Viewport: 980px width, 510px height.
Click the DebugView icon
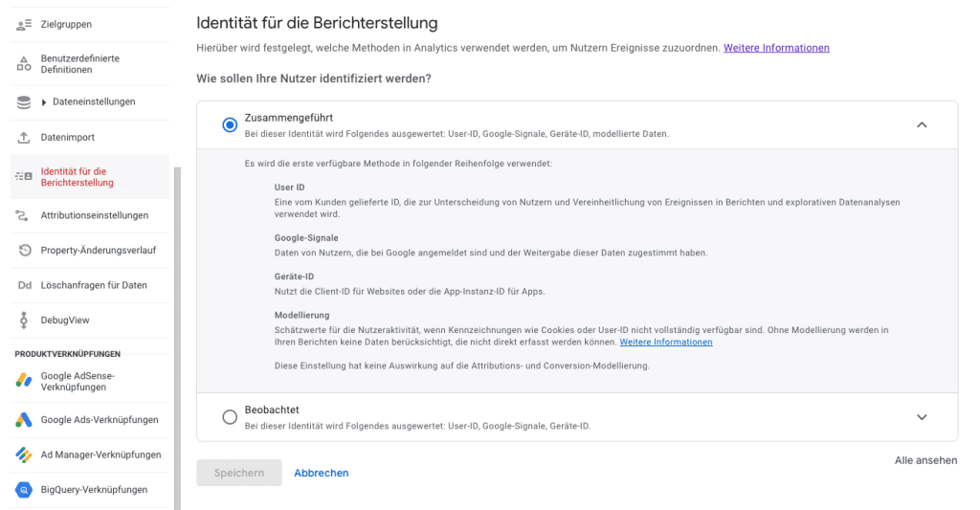tap(24, 320)
